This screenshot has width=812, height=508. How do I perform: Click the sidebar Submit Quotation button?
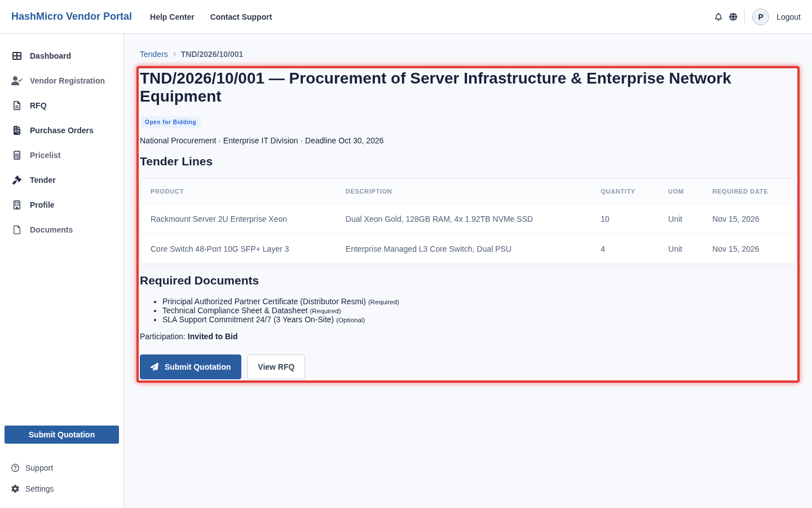pyautogui.click(x=61, y=435)
